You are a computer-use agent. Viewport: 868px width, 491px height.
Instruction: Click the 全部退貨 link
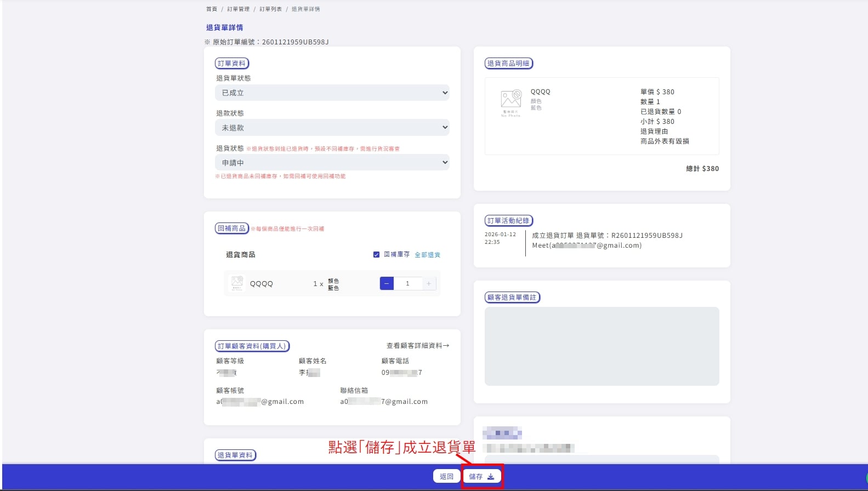click(x=427, y=255)
